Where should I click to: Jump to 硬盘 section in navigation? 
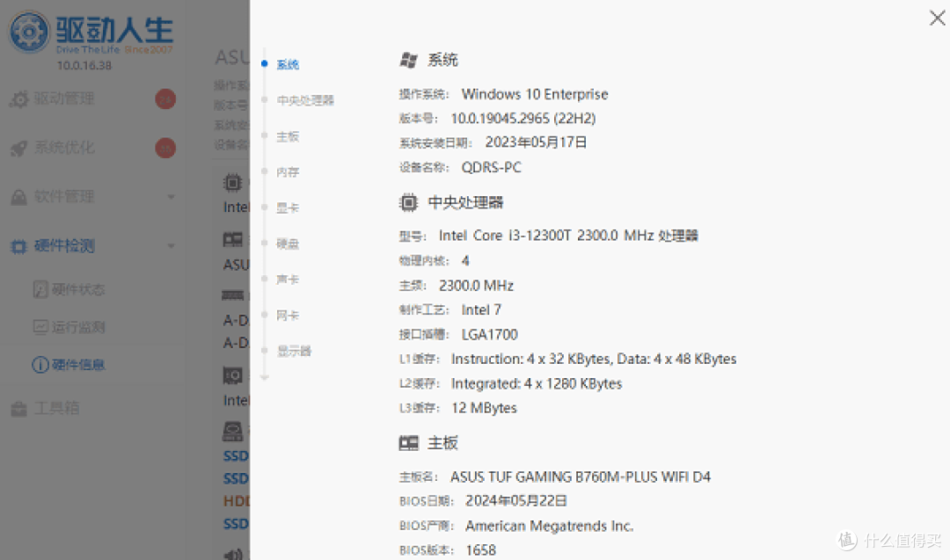(288, 244)
